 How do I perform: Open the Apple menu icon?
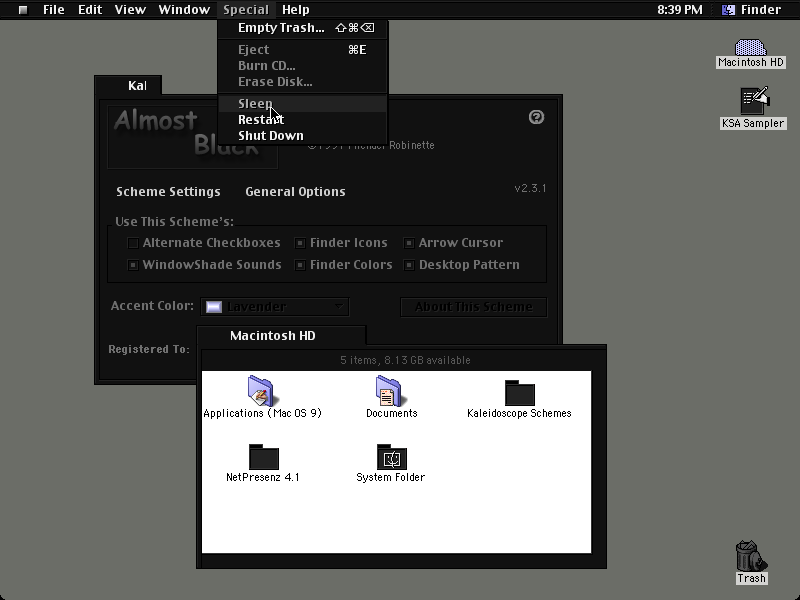coord(23,10)
